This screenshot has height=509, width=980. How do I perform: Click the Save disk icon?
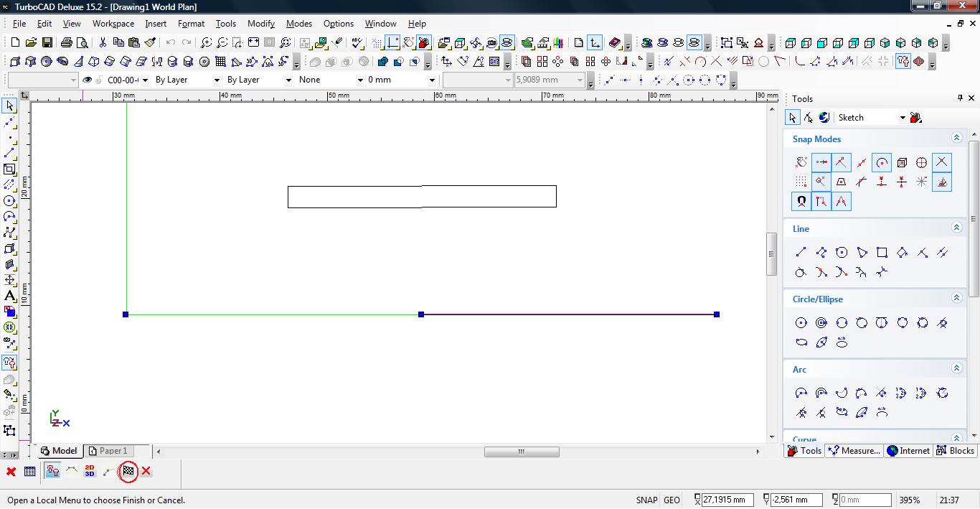point(47,43)
